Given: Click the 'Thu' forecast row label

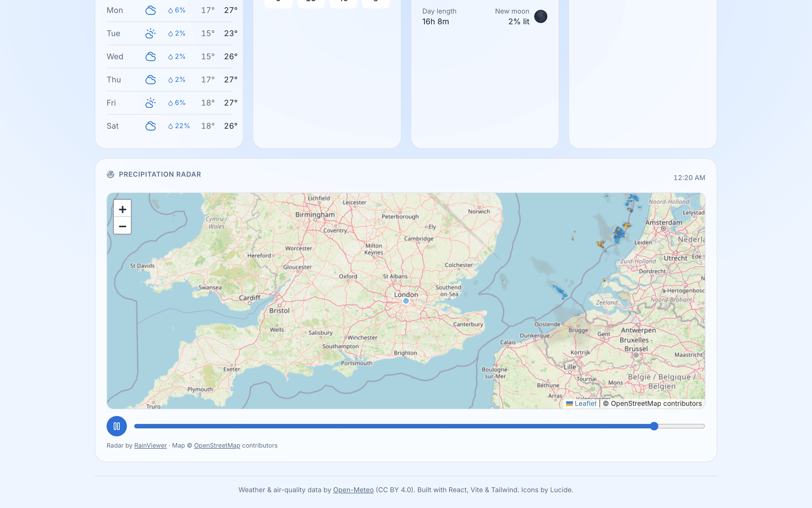Looking at the screenshot, I should tap(114, 80).
